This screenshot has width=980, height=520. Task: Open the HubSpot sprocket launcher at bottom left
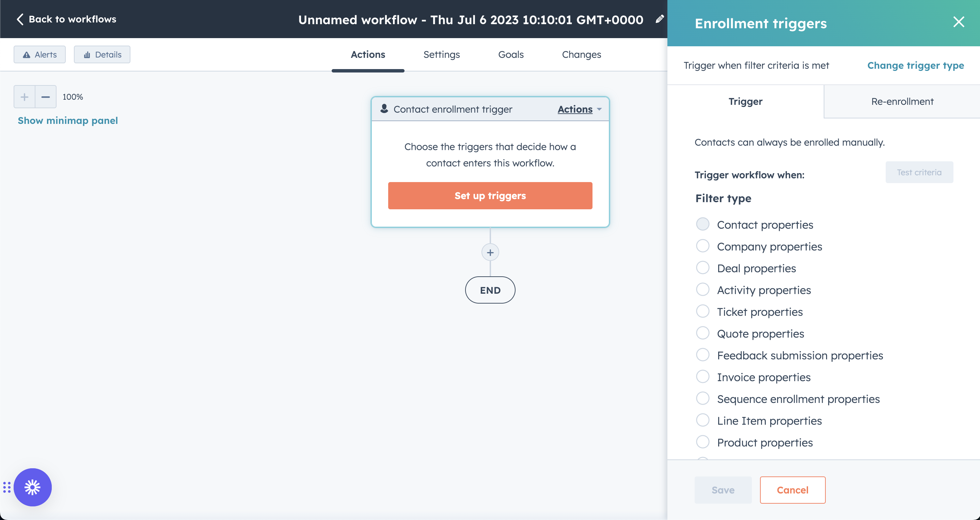click(32, 487)
